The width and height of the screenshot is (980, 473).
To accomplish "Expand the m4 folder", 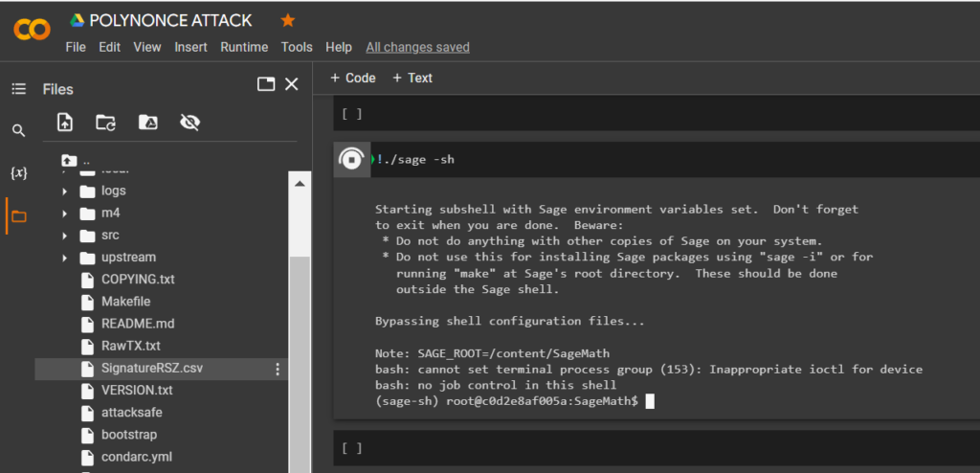I will (x=64, y=214).
